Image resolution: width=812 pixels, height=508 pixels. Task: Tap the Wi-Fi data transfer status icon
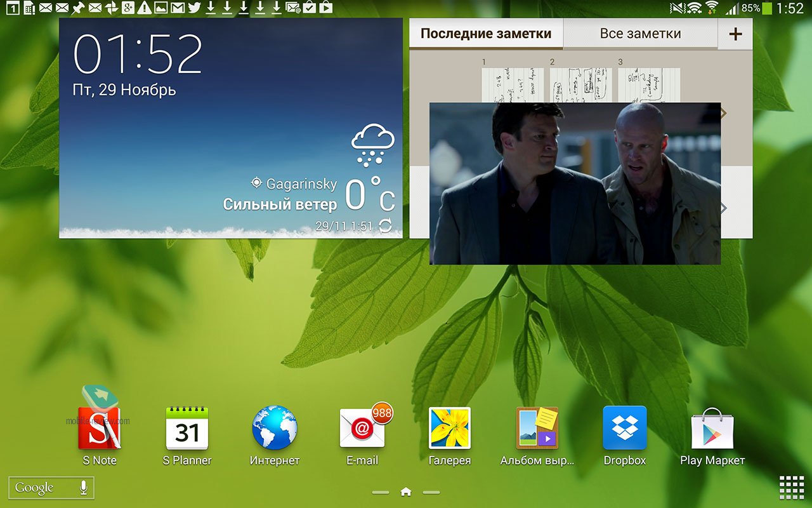pyautogui.click(x=712, y=8)
